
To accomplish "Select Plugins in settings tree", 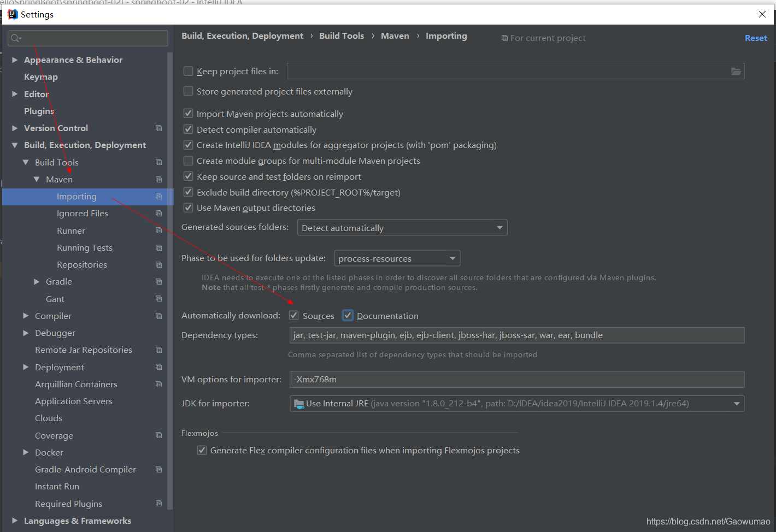I will click(39, 111).
